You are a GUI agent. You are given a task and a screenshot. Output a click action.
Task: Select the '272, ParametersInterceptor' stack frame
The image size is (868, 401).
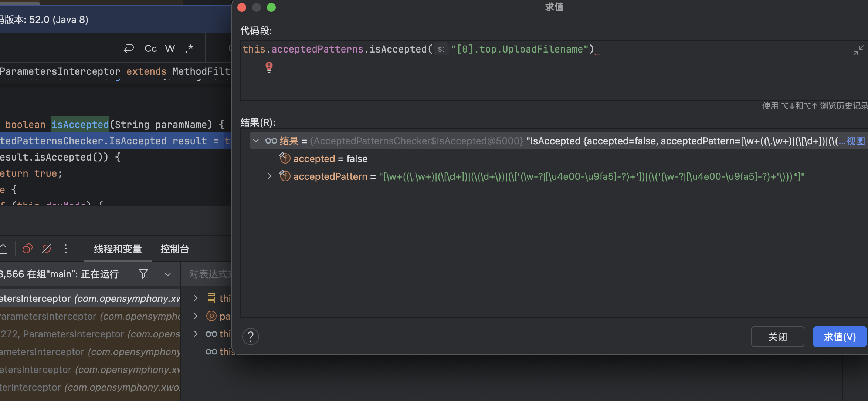(90, 334)
